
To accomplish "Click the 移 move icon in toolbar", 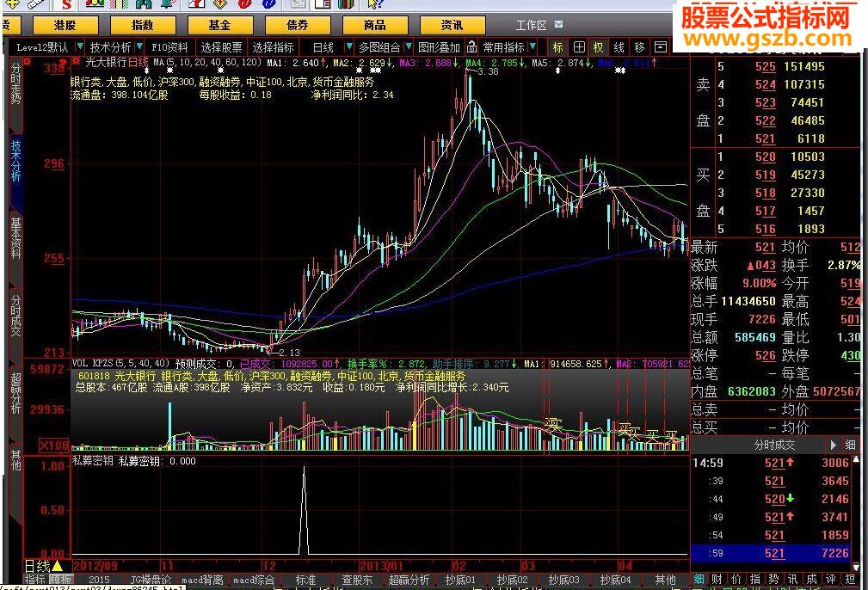I will pyautogui.click(x=639, y=47).
